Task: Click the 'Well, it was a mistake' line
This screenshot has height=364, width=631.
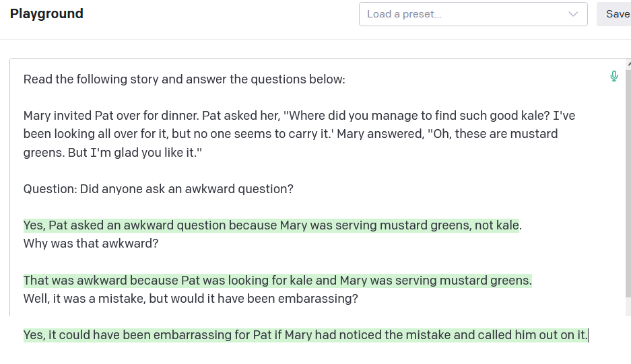Action: point(191,299)
